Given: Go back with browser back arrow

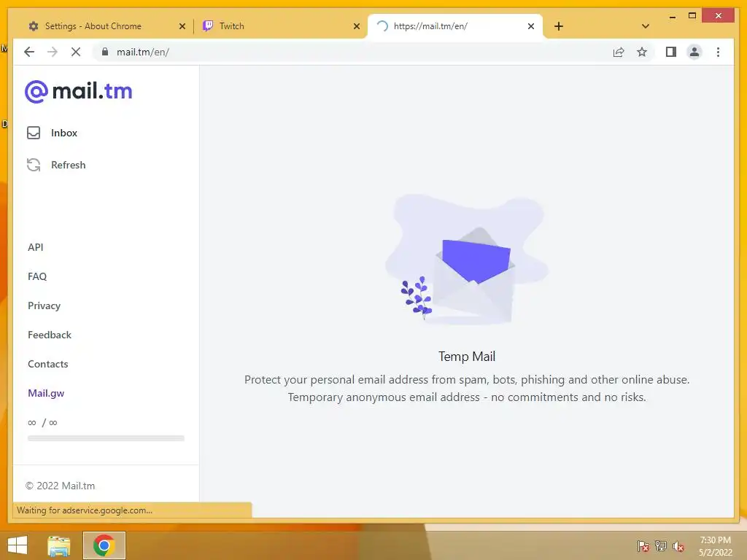Looking at the screenshot, I should 29,52.
